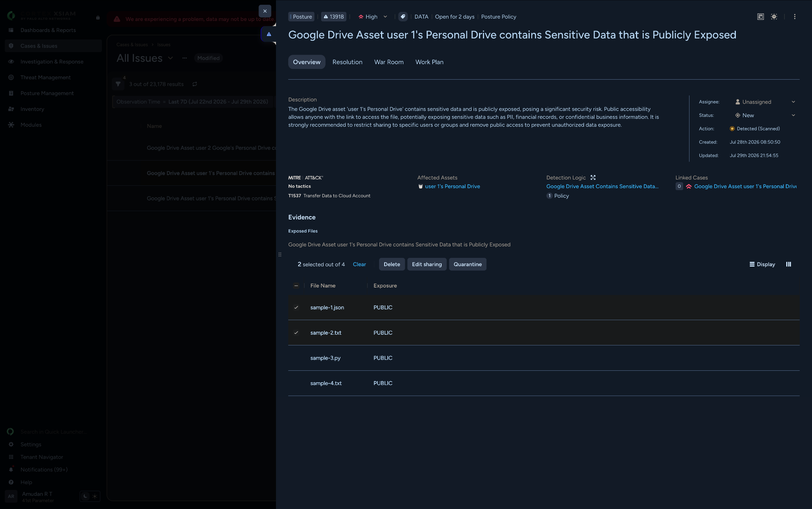This screenshot has width=812, height=509.
Task: Expand the Detection Logic view icon
Action: (593, 177)
